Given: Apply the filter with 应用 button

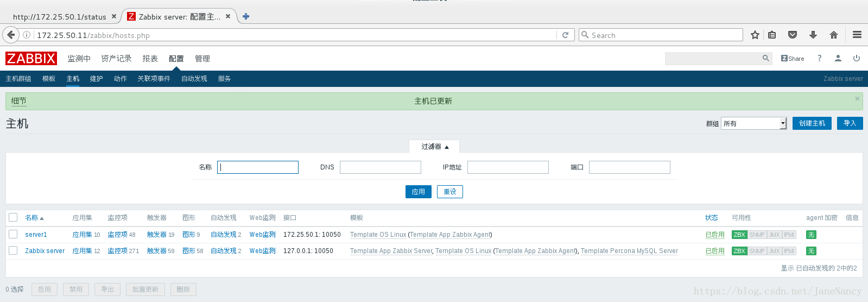Looking at the screenshot, I should [419, 192].
